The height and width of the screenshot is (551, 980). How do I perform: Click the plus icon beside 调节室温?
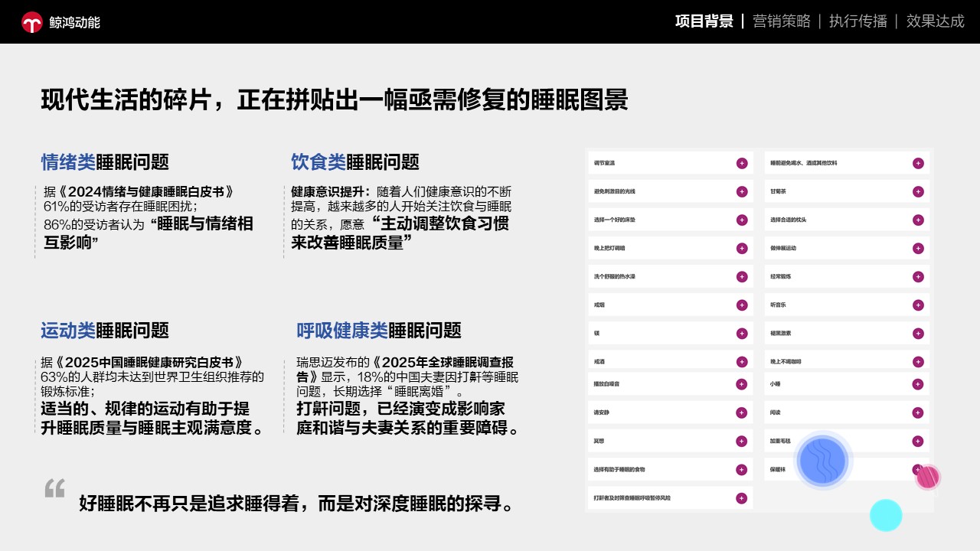pos(741,163)
